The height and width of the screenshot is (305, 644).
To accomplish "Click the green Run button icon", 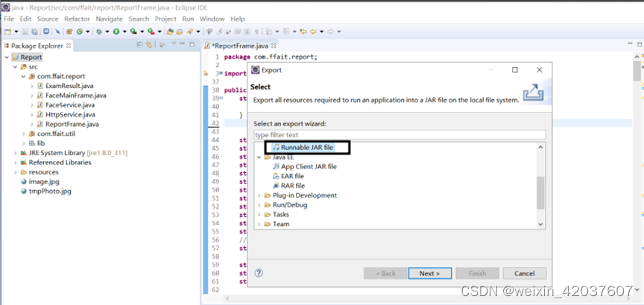I will click(x=116, y=31).
